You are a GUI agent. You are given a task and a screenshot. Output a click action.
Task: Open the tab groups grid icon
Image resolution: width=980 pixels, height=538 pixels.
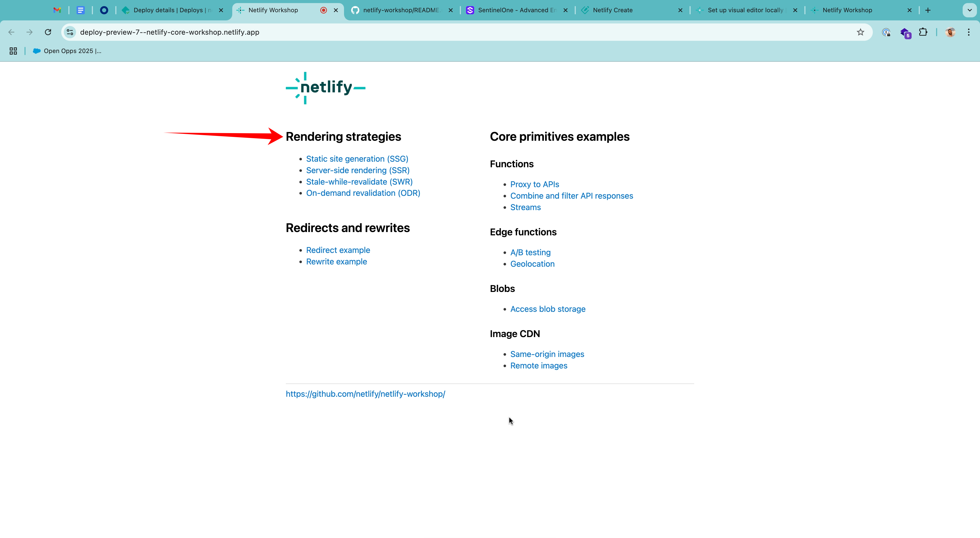tap(13, 51)
